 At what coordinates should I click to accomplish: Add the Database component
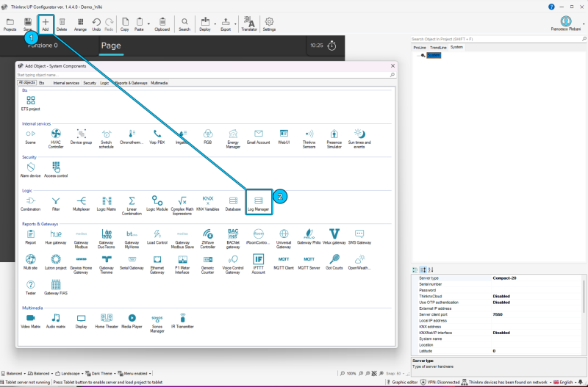click(233, 204)
